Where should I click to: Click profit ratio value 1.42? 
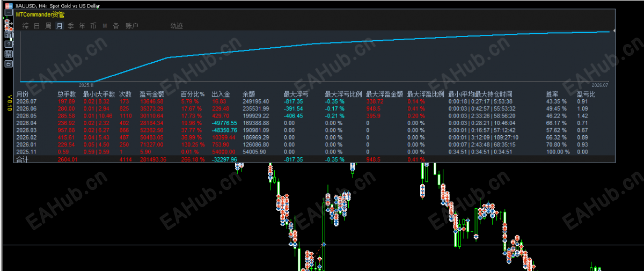click(x=582, y=115)
